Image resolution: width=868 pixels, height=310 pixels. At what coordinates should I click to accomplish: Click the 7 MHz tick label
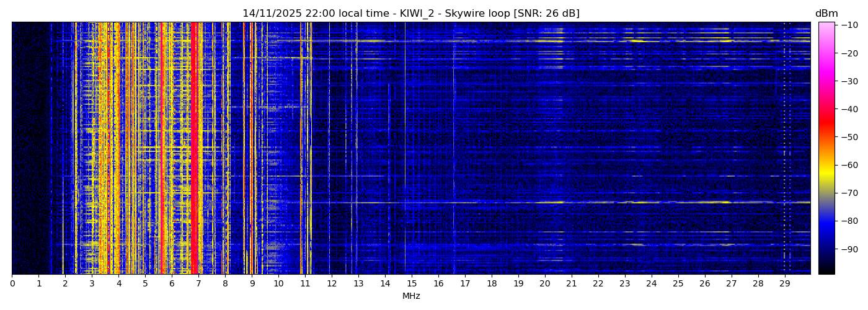tap(198, 284)
